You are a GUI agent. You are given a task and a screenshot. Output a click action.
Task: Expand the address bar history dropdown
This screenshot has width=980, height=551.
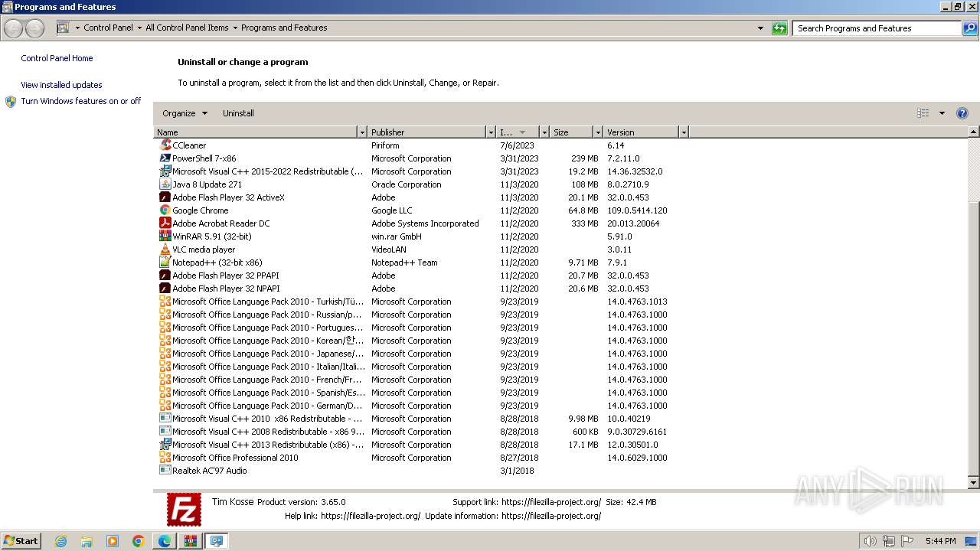pyautogui.click(x=760, y=28)
